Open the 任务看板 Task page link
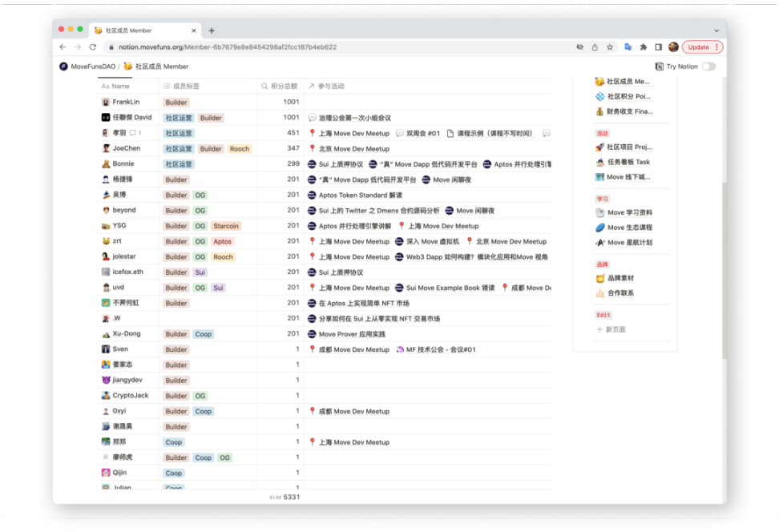The height and width of the screenshot is (532, 779). coord(628,162)
